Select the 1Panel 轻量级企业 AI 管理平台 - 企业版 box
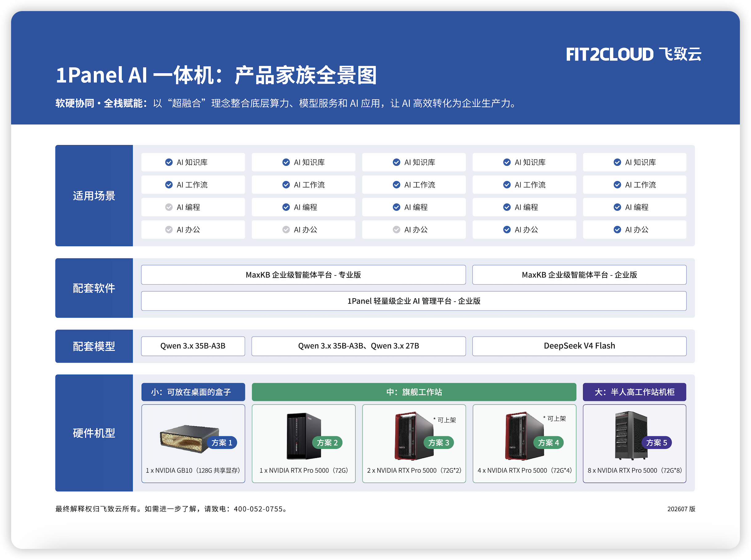751x560 pixels. coord(414,301)
